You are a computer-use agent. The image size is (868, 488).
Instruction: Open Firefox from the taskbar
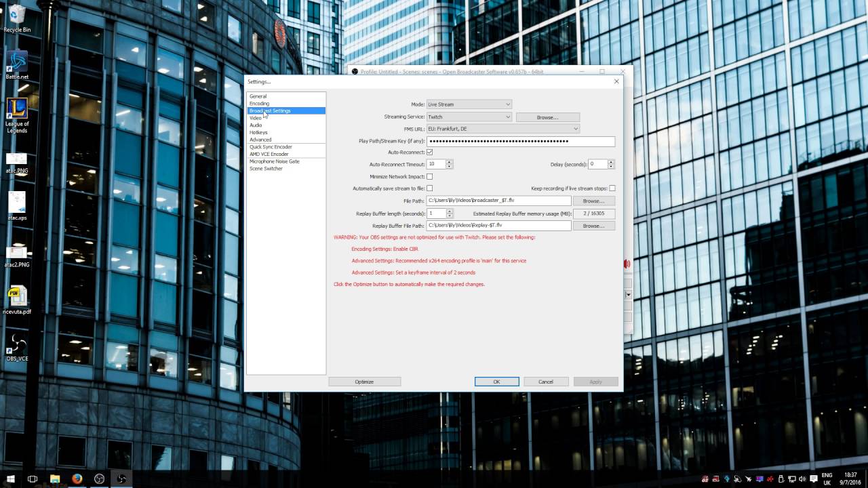(x=77, y=479)
